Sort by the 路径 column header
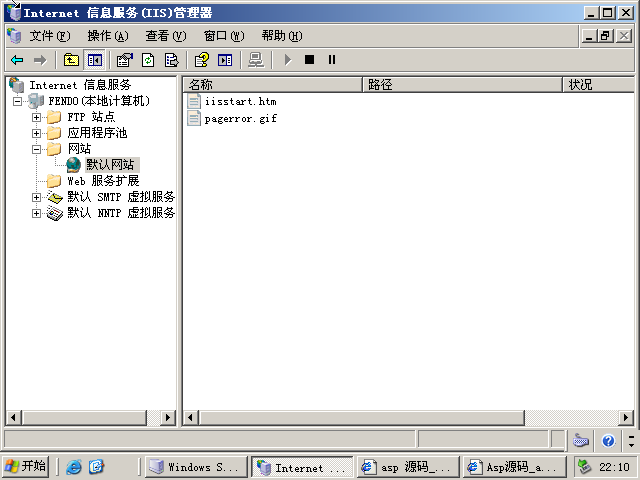 [462, 84]
